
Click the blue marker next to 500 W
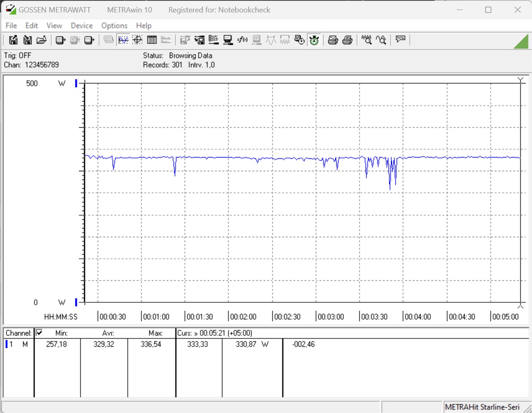[76, 83]
